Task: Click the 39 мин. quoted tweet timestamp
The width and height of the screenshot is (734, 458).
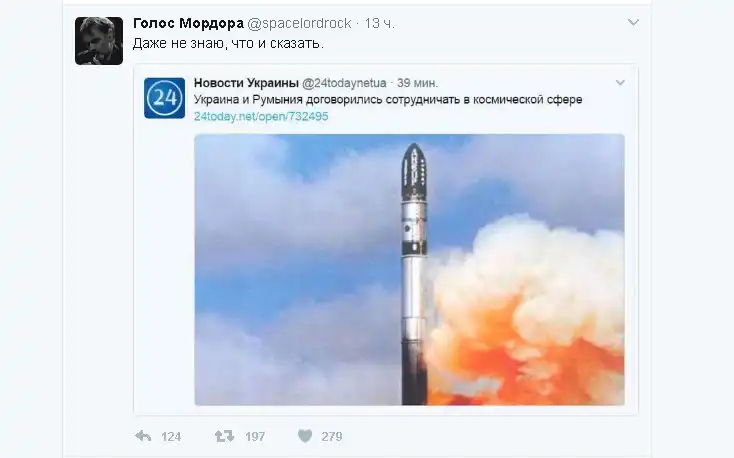Action: 418,83
